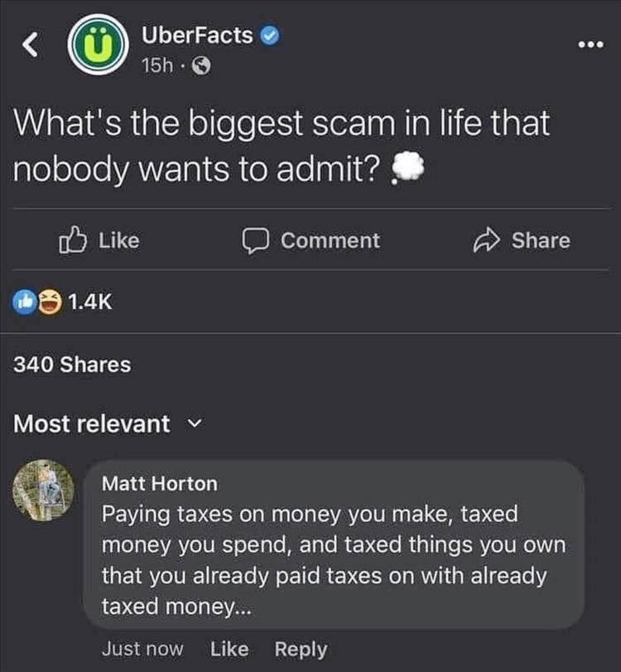Open Matt Horton's profile picture
This screenshot has height=672, width=621.
(44, 491)
